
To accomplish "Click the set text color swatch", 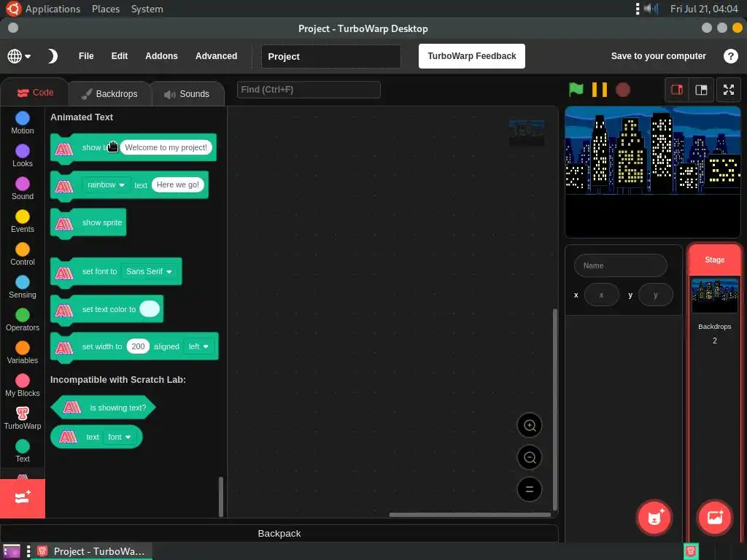I will click(x=150, y=309).
